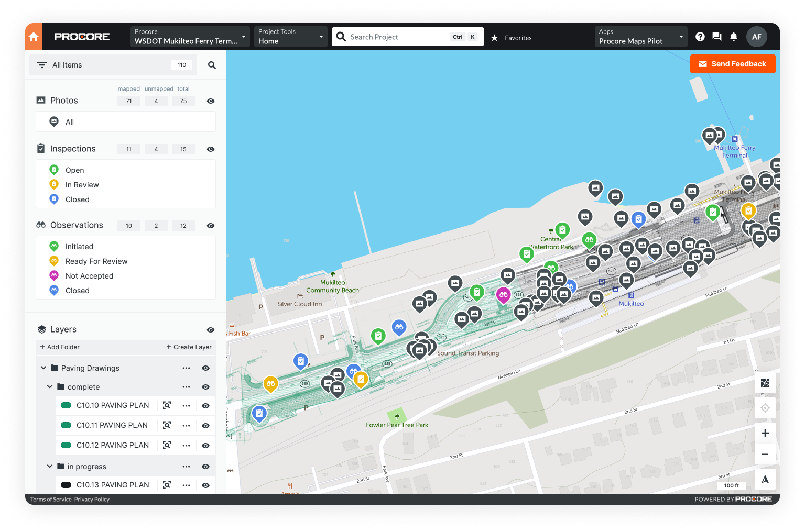Zoom to C10.12 PAVING PLAN layer
Image resolution: width=805 pixels, height=532 pixels.
[x=167, y=445]
